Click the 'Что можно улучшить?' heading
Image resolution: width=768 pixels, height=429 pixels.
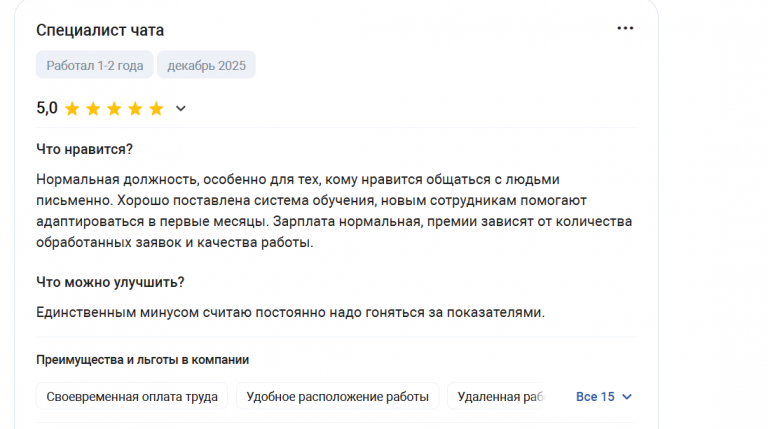point(110,282)
